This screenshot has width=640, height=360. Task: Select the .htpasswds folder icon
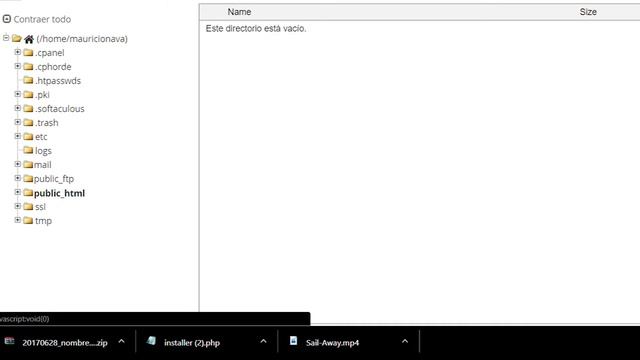point(28,80)
